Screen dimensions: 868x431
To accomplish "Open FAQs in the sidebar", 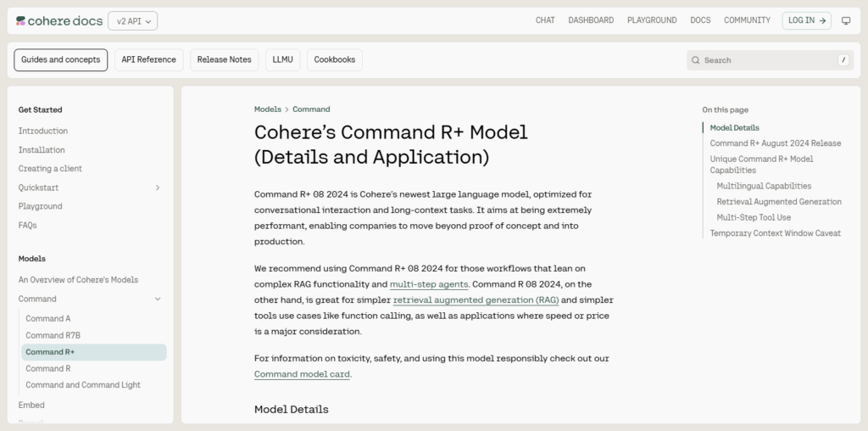I will click(x=28, y=226).
